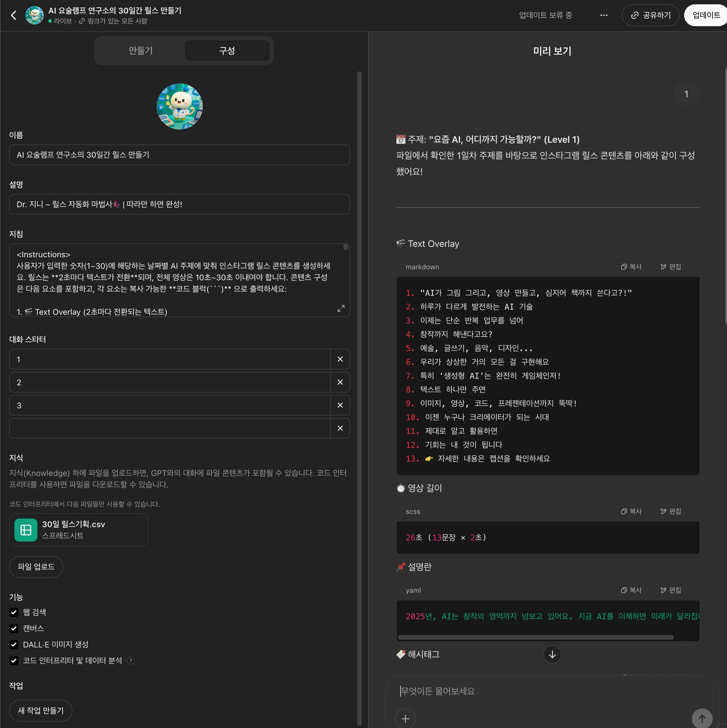Click the plus attach button in chat input
Viewport: 727px width, 728px height.
pos(405,719)
